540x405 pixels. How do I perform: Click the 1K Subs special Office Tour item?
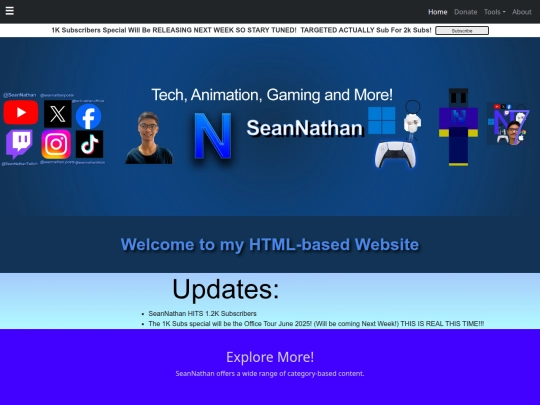click(x=316, y=324)
